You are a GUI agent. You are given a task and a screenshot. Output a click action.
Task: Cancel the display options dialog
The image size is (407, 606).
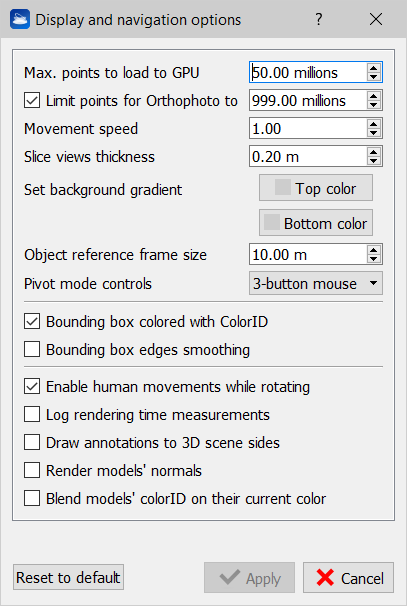[348, 578]
